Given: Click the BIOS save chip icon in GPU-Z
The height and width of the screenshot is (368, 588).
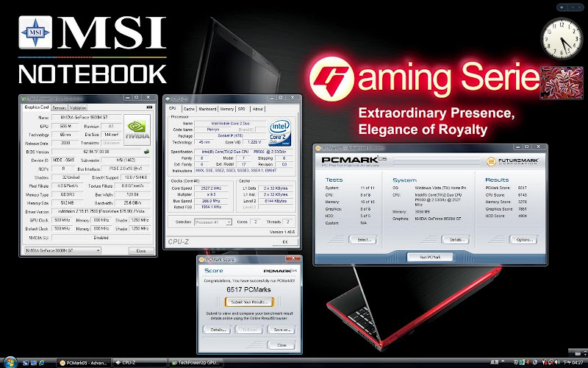Looking at the screenshot, I should tap(146, 152).
